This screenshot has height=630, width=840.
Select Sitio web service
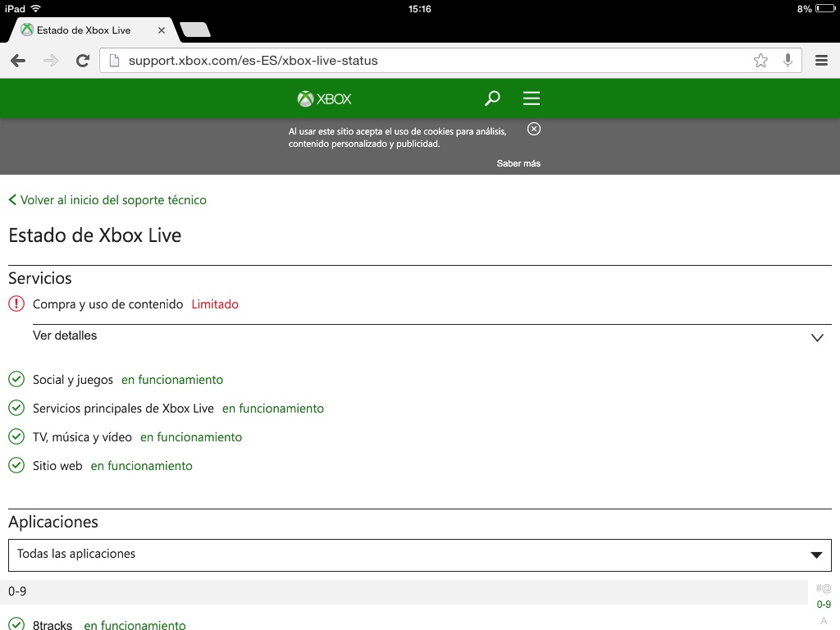[x=57, y=466]
